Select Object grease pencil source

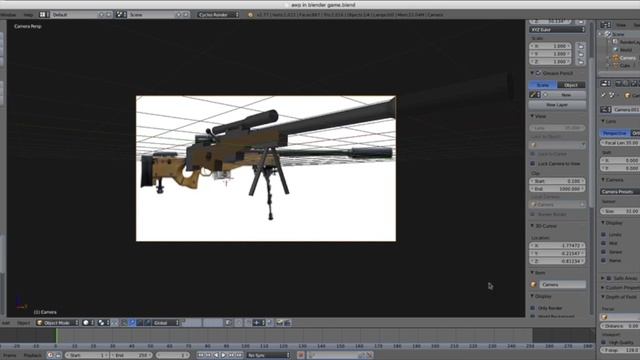point(571,85)
